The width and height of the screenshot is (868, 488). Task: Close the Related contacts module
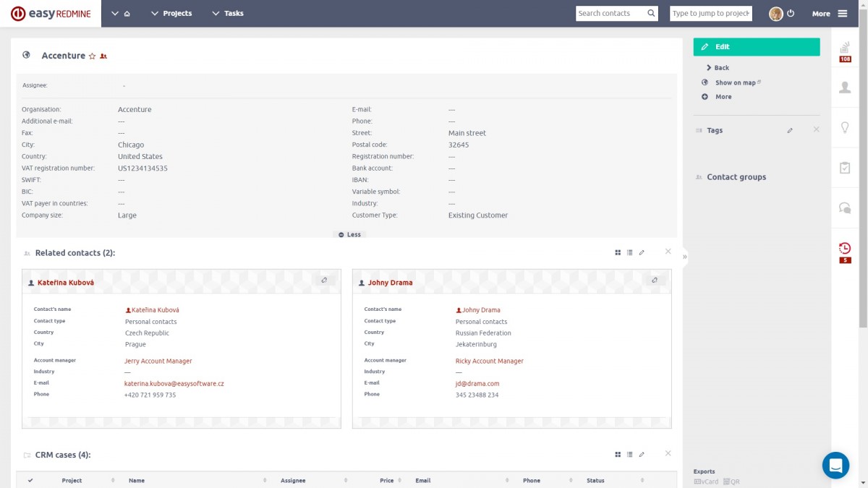tap(668, 251)
